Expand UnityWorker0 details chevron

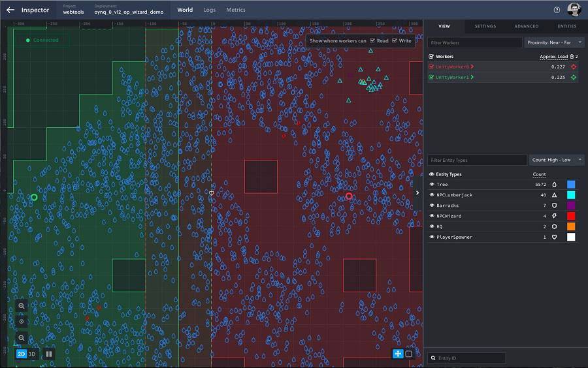point(472,67)
